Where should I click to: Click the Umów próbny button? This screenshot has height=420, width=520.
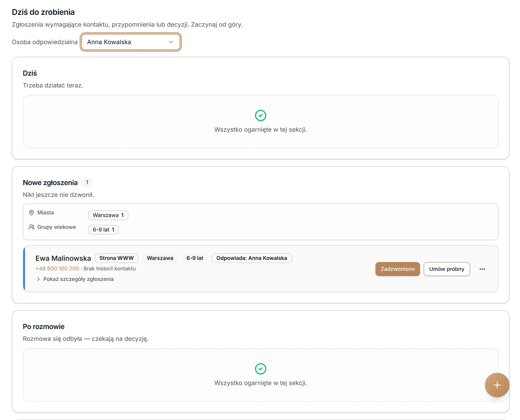[446, 269]
